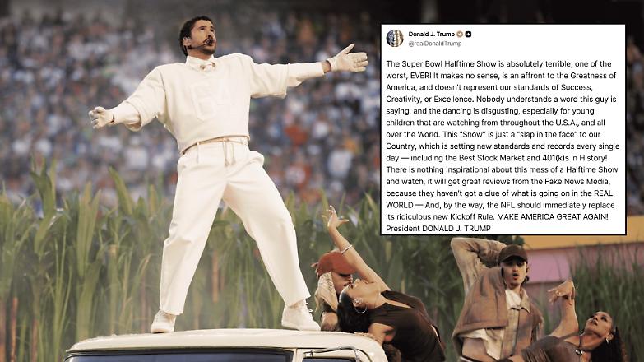
Task: Click 'President DONALD J. TRUMP' signature line
Action: (438, 229)
